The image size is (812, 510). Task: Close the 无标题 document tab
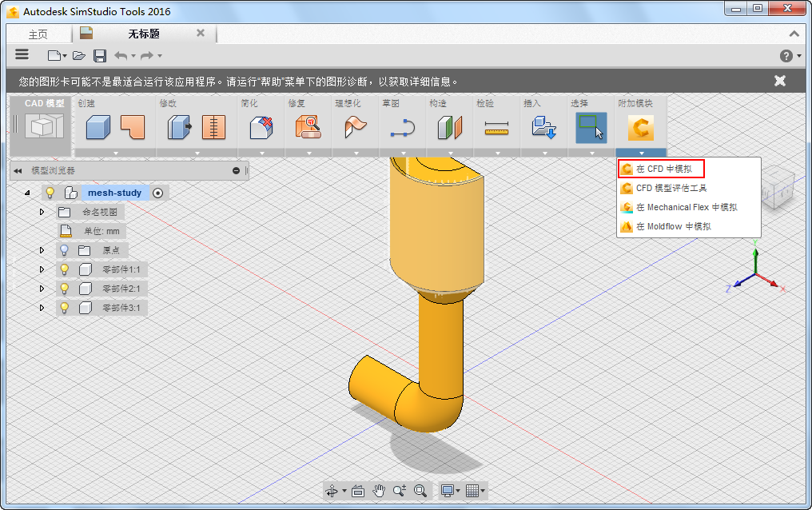point(201,33)
